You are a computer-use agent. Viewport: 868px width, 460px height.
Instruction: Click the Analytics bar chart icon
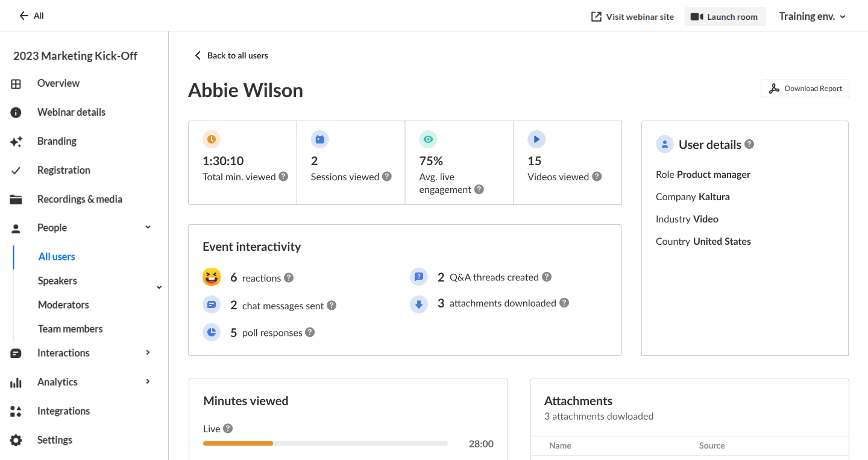pos(16,382)
